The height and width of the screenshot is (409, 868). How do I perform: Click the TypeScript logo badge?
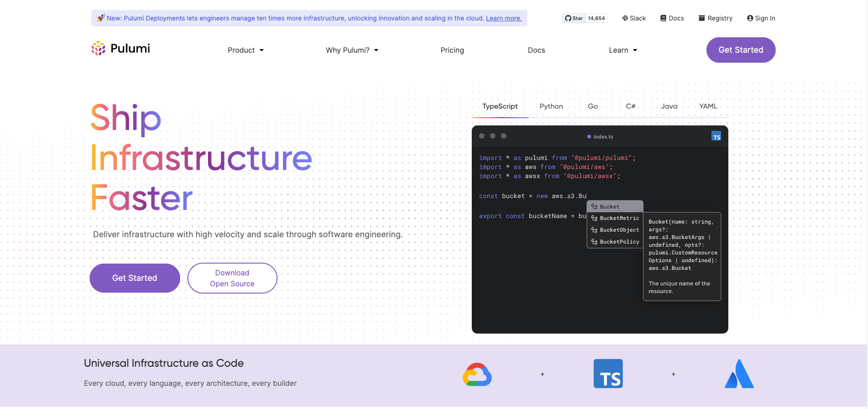click(608, 373)
